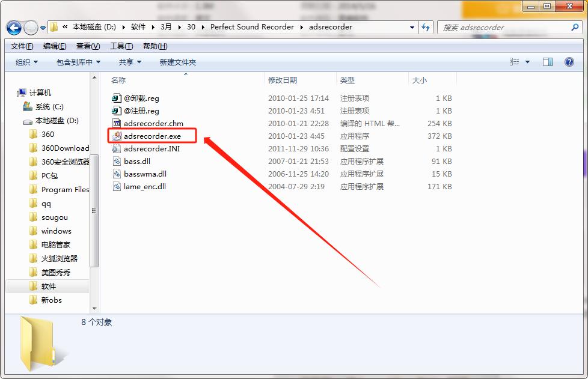The height and width of the screenshot is (379, 588).
Task: Click the refresh icon in the address bar
Action: point(426,27)
